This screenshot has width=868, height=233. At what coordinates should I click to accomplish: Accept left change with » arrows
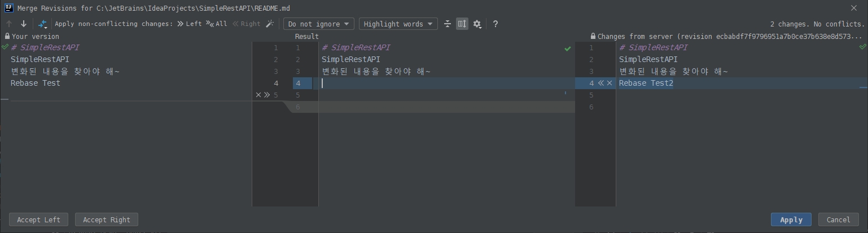267,95
